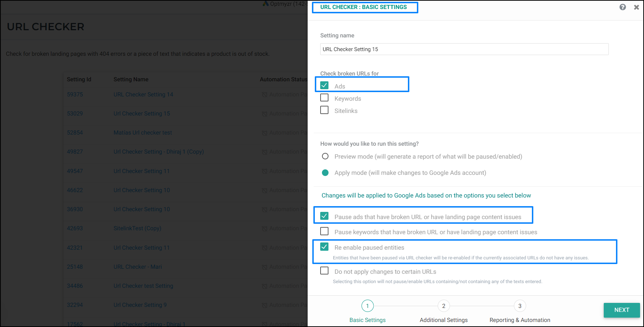
Task: Click setting ID 42321
Action: coord(75,248)
